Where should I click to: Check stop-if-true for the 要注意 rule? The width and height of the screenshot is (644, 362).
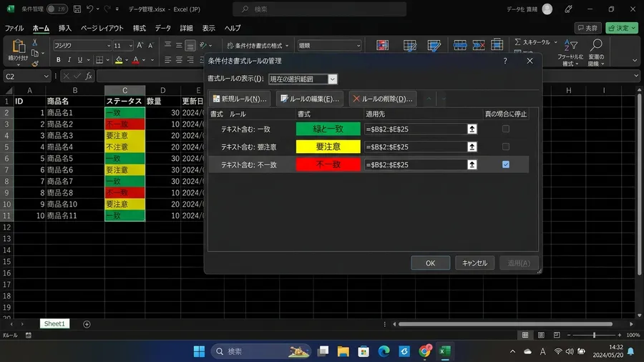[506, 147]
